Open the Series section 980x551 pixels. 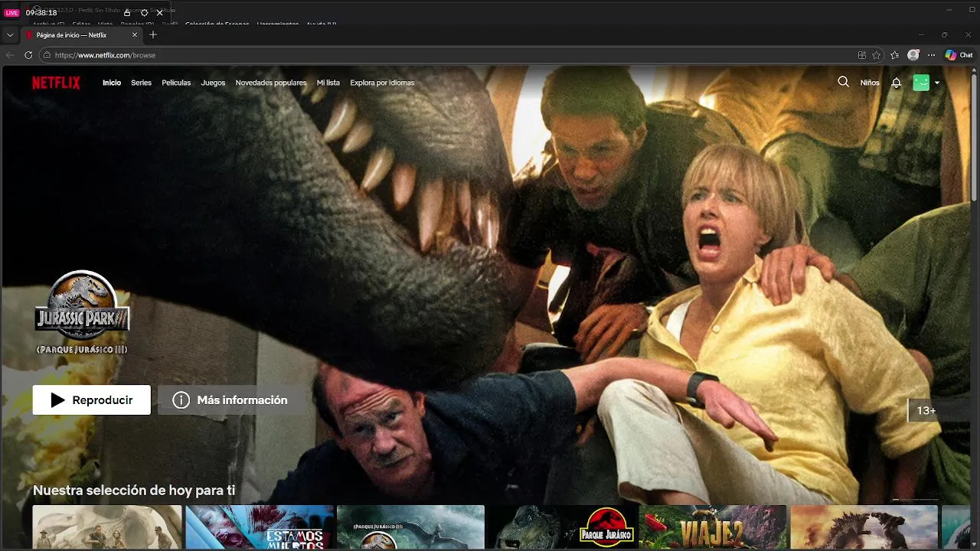pos(141,83)
